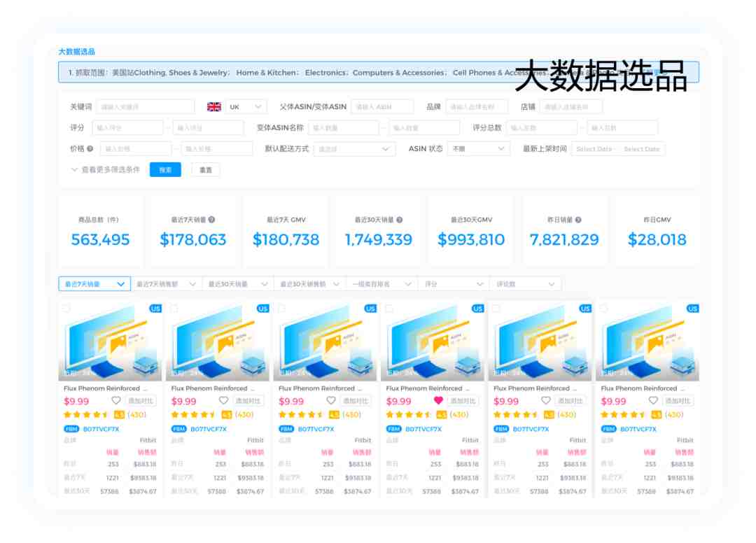Open first product's thumbnail image

click(111, 341)
